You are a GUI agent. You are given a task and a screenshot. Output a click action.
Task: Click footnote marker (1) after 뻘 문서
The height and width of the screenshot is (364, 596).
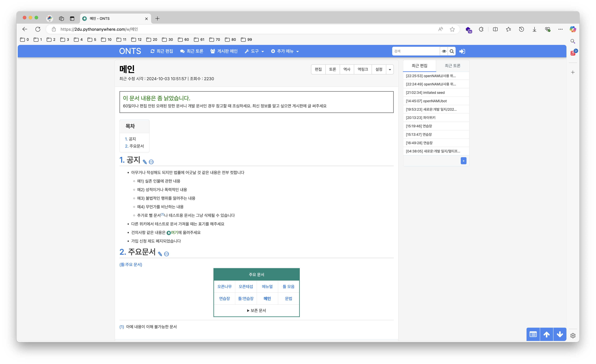163,214
